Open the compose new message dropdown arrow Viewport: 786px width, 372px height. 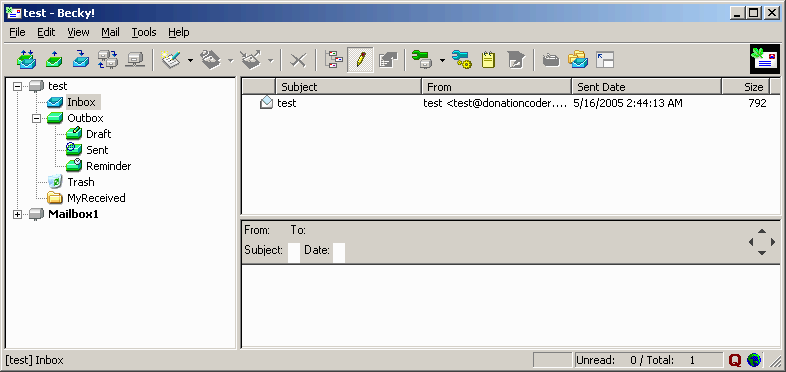click(x=190, y=60)
